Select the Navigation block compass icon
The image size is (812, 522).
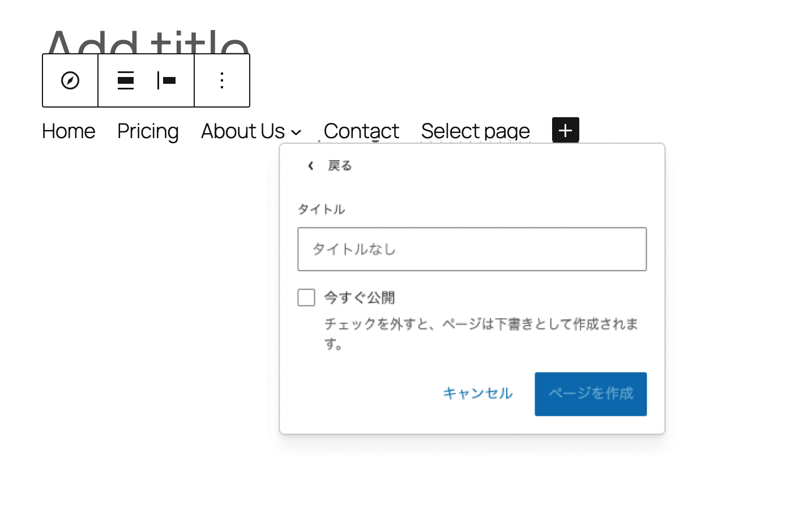pos(70,80)
